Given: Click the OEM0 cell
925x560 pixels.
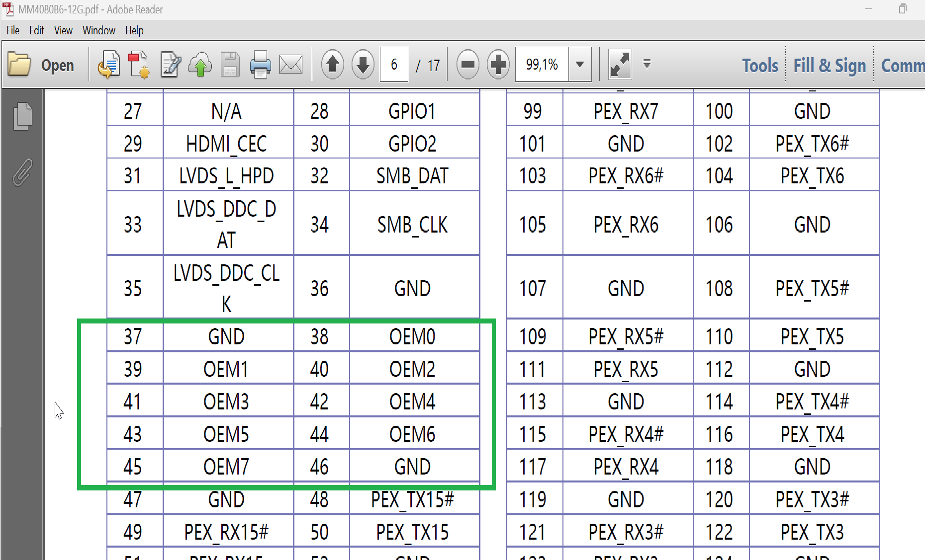Looking at the screenshot, I should [414, 336].
